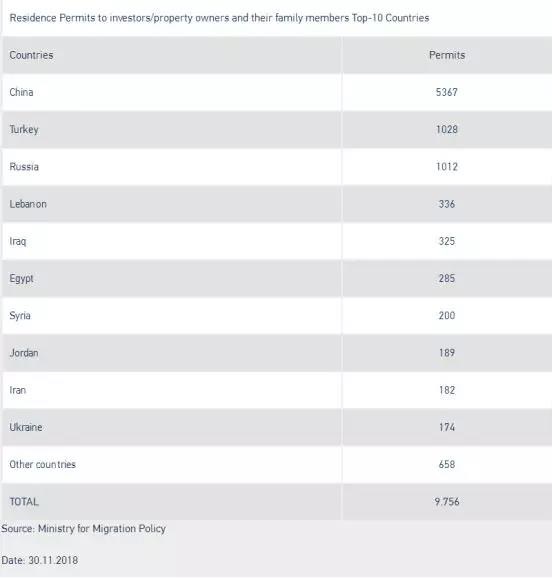Select the Ukraine country cell
The image size is (552, 578).
[x=26, y=427]
